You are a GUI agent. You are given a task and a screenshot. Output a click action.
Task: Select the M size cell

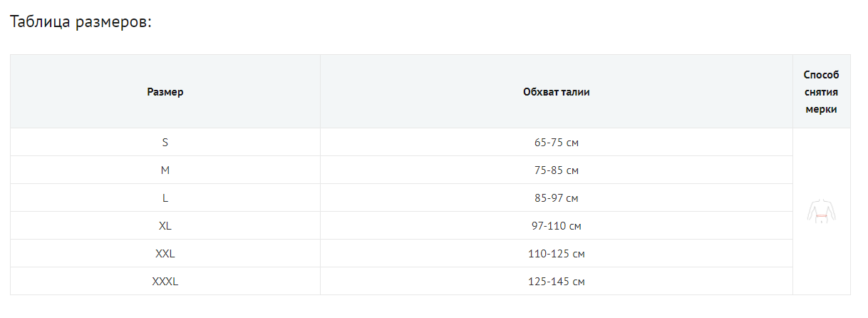coord(165,170)
